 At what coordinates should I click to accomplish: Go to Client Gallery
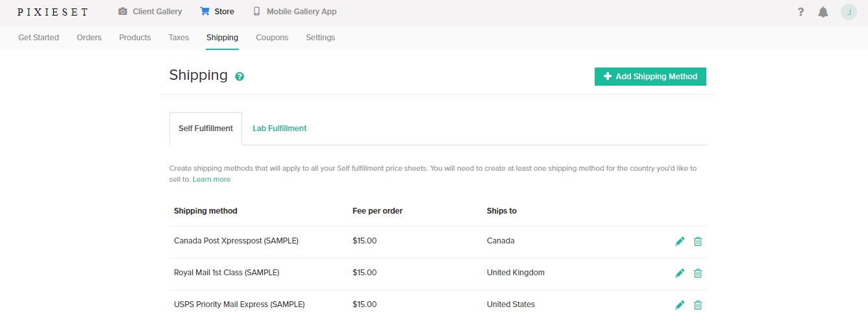click(x=150, y=12)
